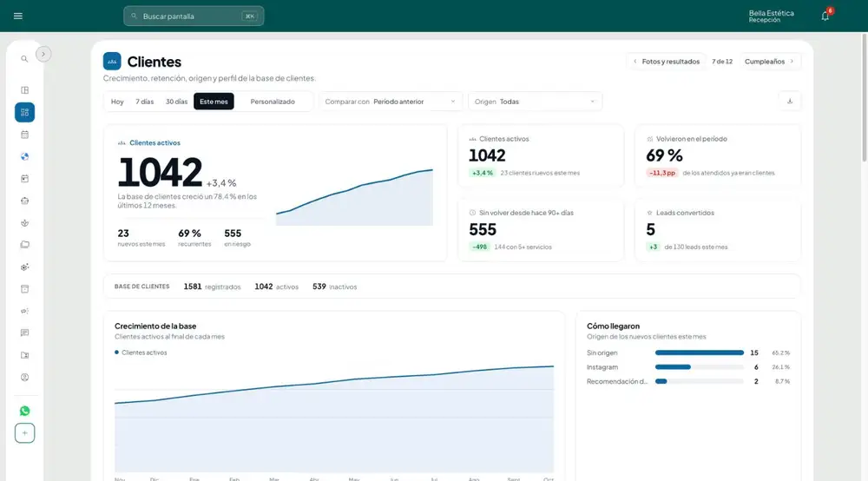Go to next screen Cumpleaños
This screenshot has width=868, height=481.
click(x=769, y=62)
